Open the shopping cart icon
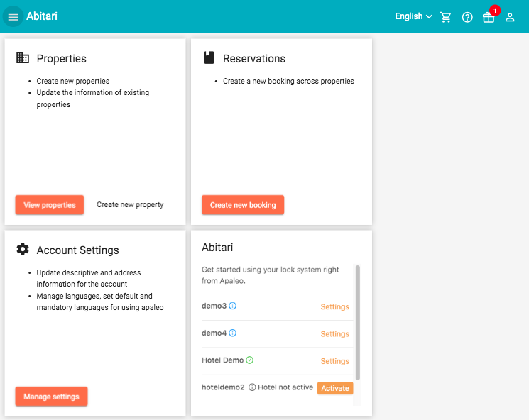The image size is (529, 420). pyautogui.click(x=446, y=17)
